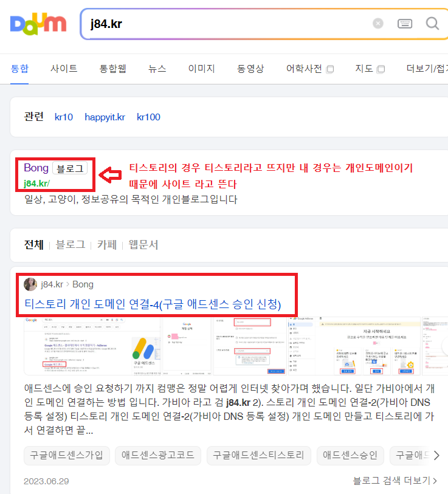Screen dimensions: 448x494
Task: Select the 전체 filter
Action: pos(33,245)
